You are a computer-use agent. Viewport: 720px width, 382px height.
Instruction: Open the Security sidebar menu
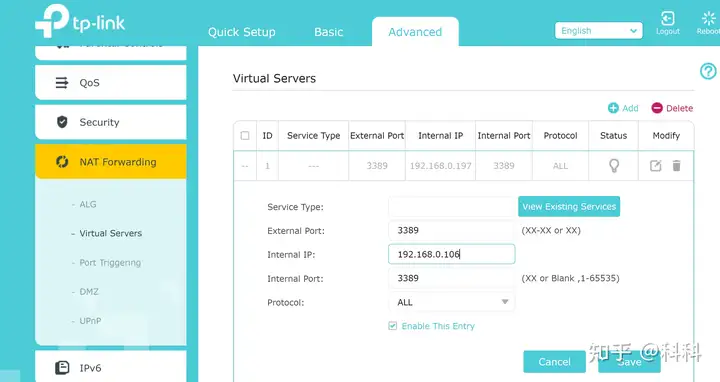111,122
